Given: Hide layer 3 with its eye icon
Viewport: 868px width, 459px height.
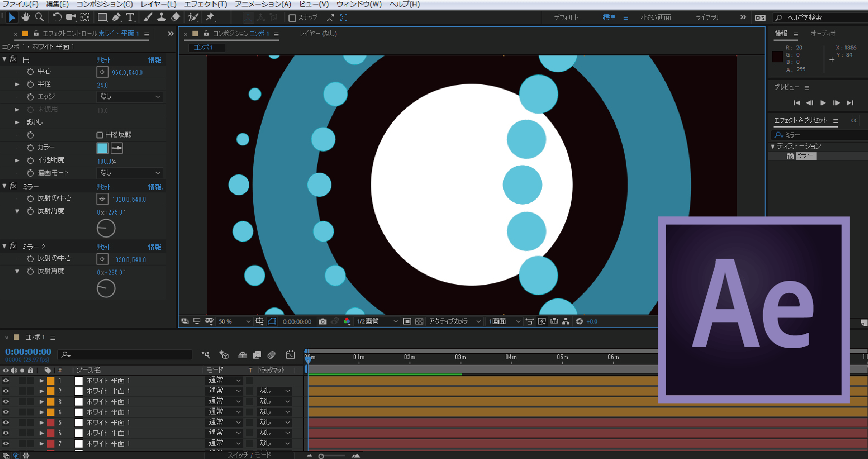Looking at the screenshot, I should point(6,402).
